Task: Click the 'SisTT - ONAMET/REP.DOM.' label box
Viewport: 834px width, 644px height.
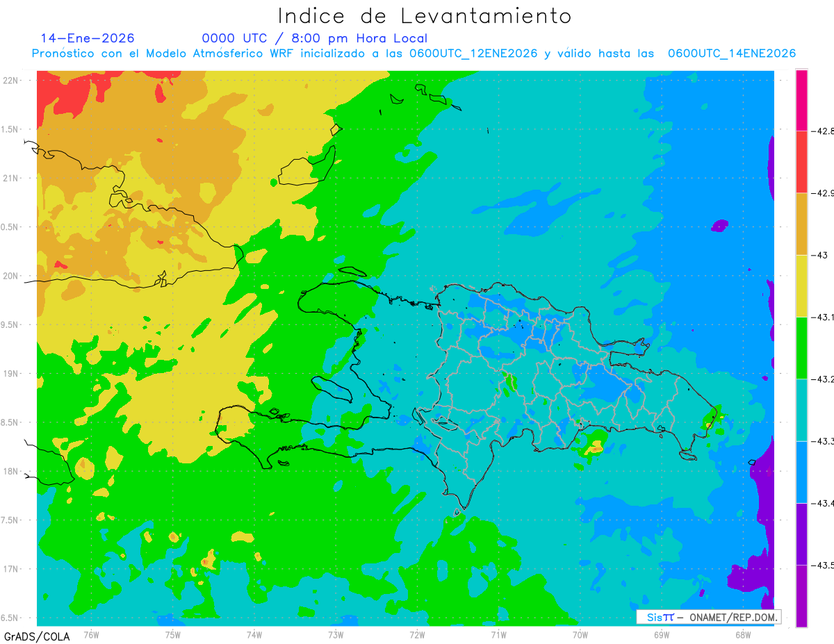Action: pyautogui.click(x=709, y=617)
